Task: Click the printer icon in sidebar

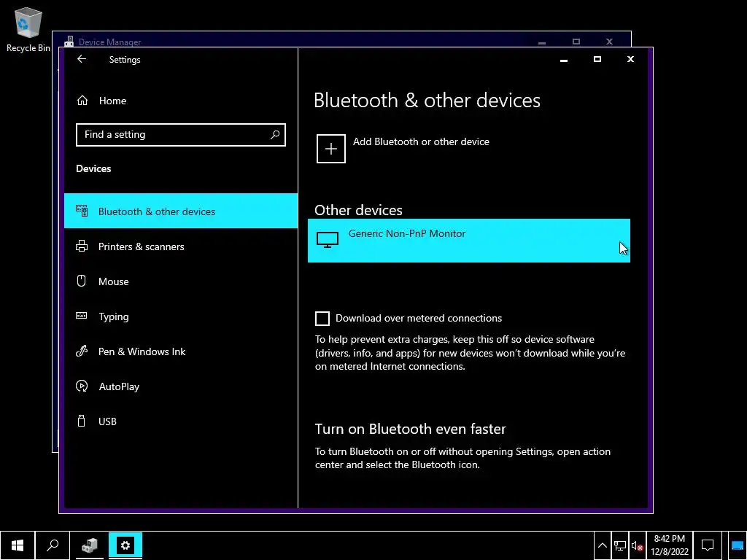Action: 82,246
